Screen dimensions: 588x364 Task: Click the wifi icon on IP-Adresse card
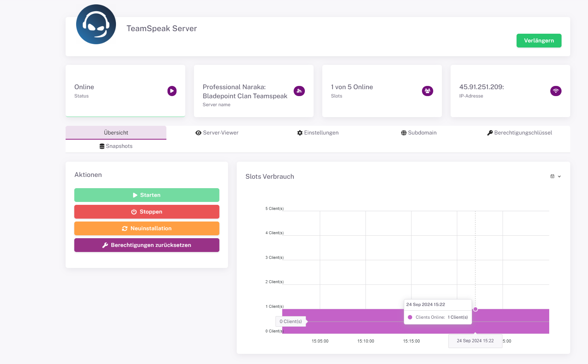(555, 91)
